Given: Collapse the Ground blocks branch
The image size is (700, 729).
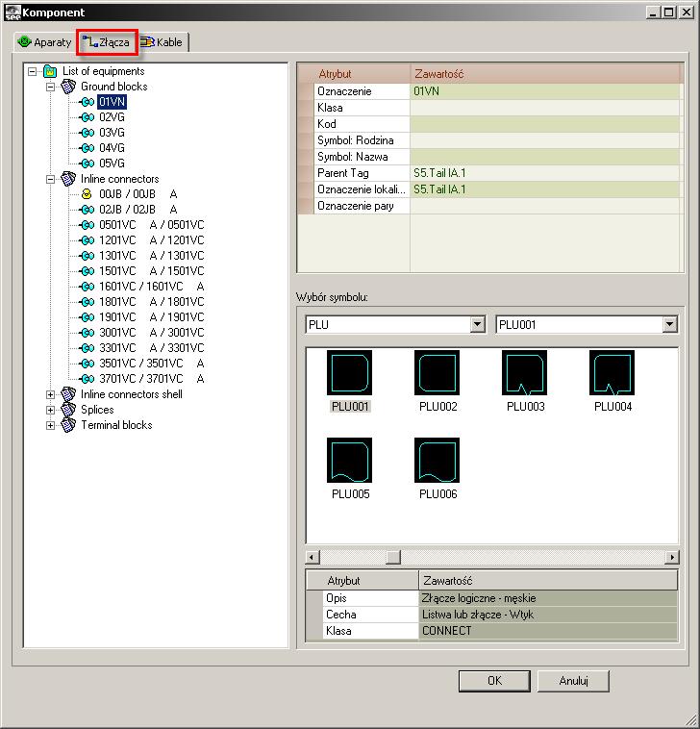Looking at the screenshot, I should tap(50, 87).
